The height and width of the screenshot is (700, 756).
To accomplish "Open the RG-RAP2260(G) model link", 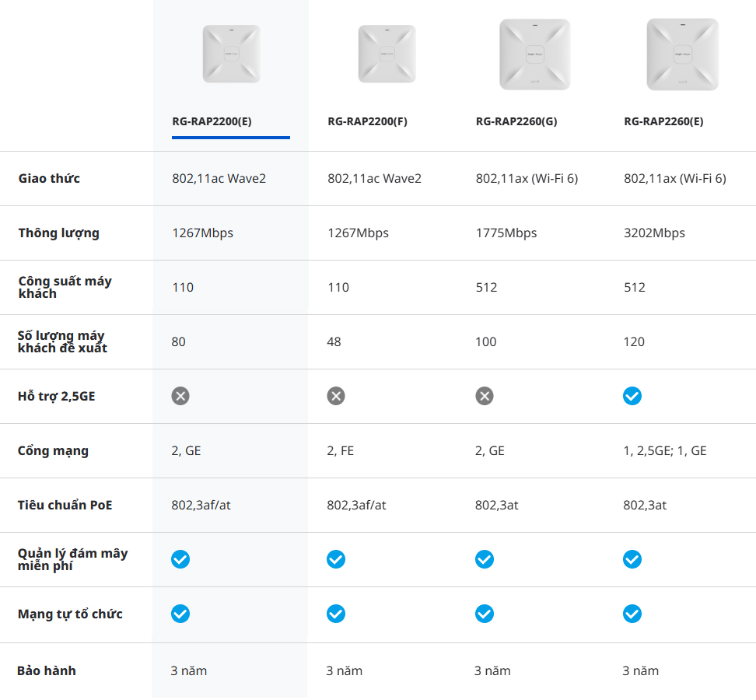I will [x=516, y=121].
